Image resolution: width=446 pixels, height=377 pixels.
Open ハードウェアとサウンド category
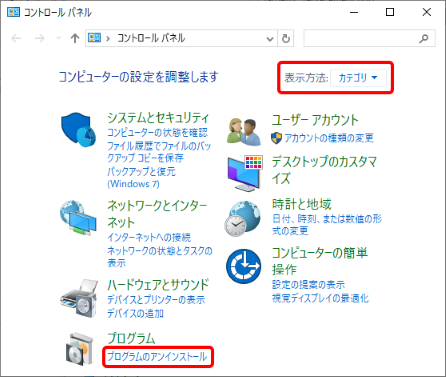point(158,285)
